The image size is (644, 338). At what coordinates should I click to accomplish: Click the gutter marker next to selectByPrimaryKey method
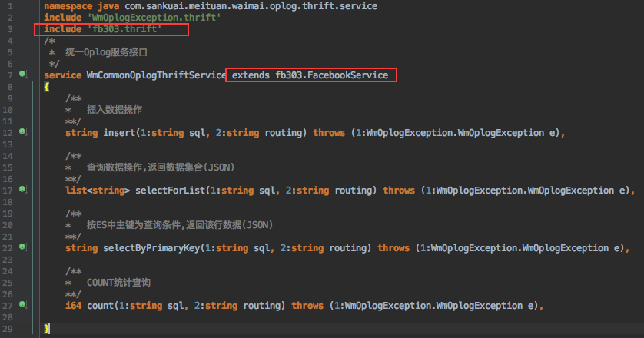tap(22, 247)
